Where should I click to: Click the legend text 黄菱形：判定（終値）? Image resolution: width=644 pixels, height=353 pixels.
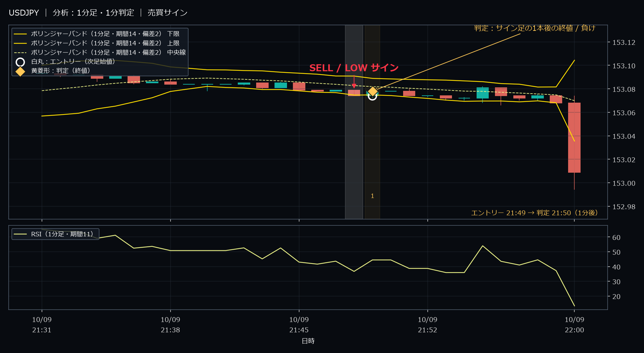(x=61, y=71)
